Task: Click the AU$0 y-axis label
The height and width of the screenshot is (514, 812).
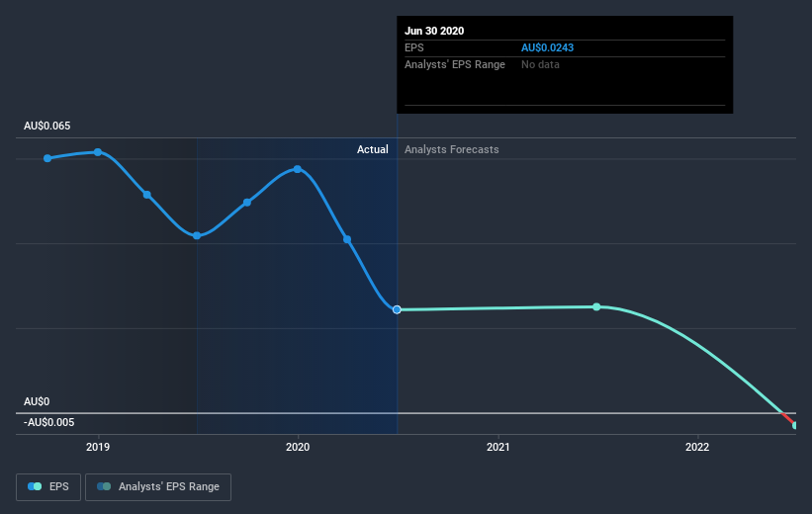Action: coord(37,401)
